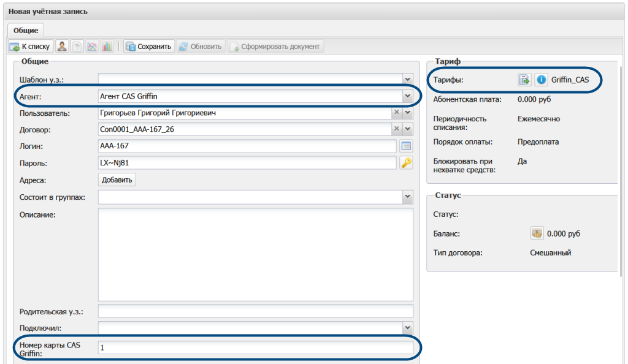
Task: Click the coins icon next to Баланс
Action: (x=537, y=233)
